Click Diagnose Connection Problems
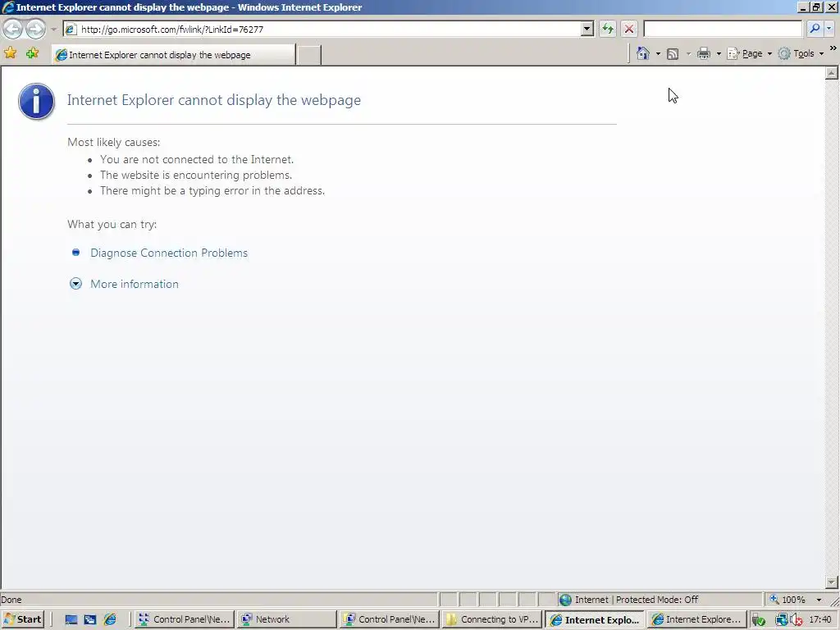Viewport: 840px width, 630px height. coord(169,253)
